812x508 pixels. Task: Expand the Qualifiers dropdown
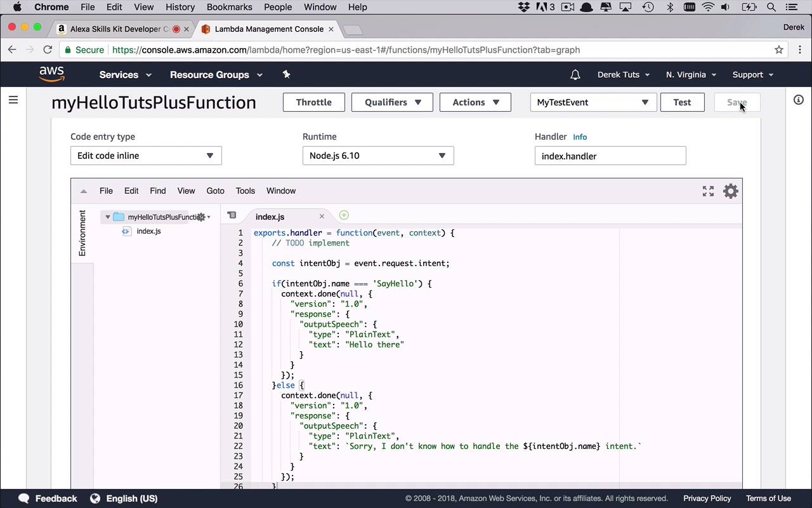(392, 102)
